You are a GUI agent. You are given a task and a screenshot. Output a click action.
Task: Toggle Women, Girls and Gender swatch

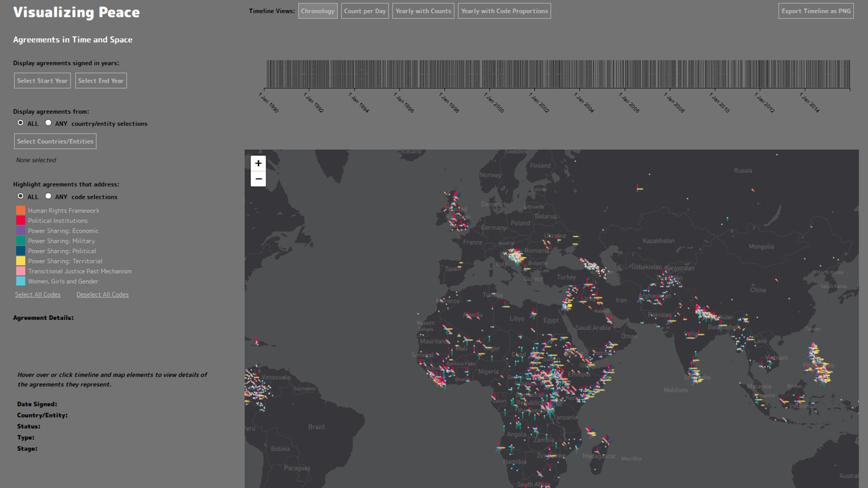coord(20,281)
